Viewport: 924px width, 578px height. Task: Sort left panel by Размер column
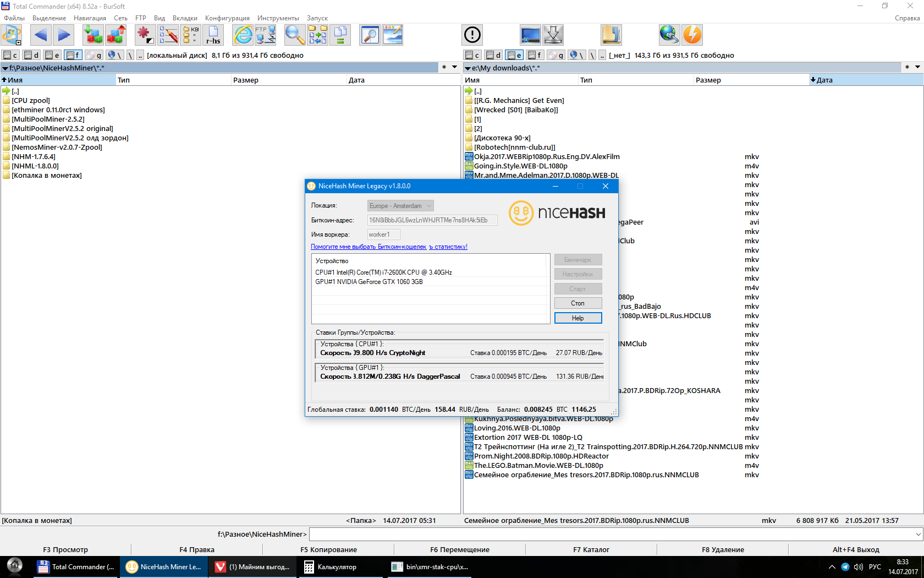pyautogui.click(x=289, y=80)
